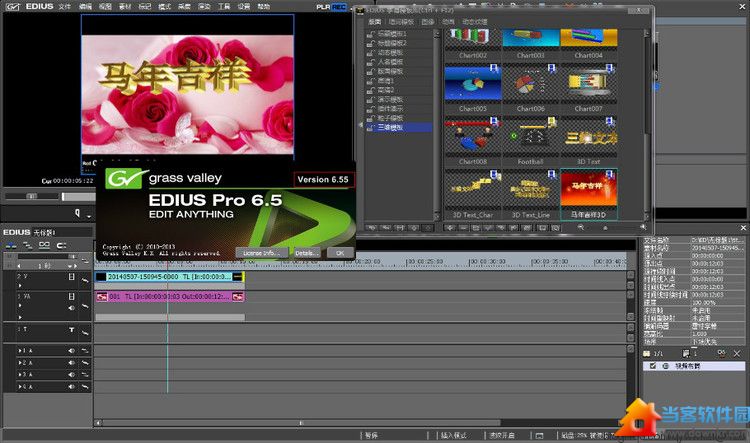Expand the 1 VA track upper triangle
This screenshot has width=750, height=443.
tap(20, 306)
